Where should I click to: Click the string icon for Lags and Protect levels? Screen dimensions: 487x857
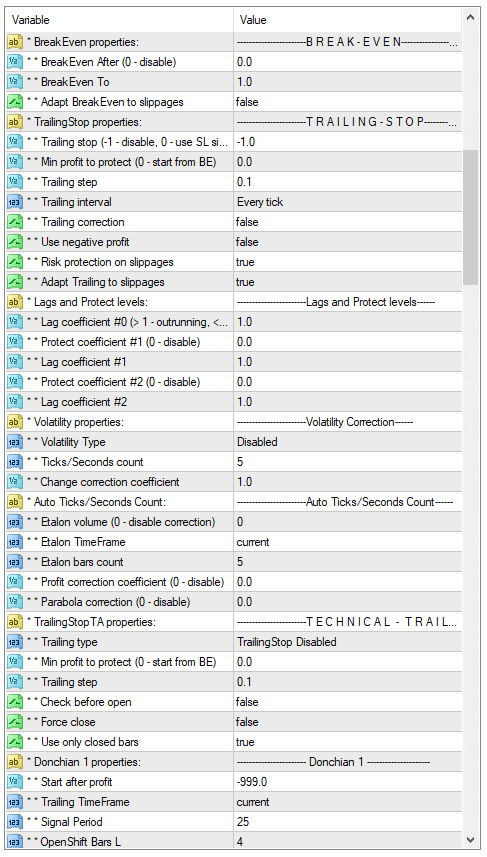coord(15,302)
